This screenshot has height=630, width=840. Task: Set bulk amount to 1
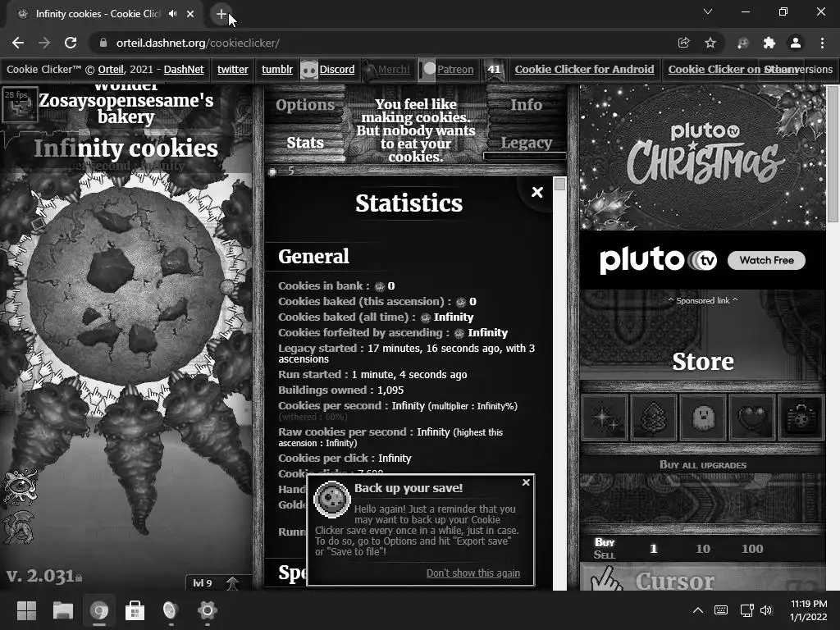click(x=653, y=549)
